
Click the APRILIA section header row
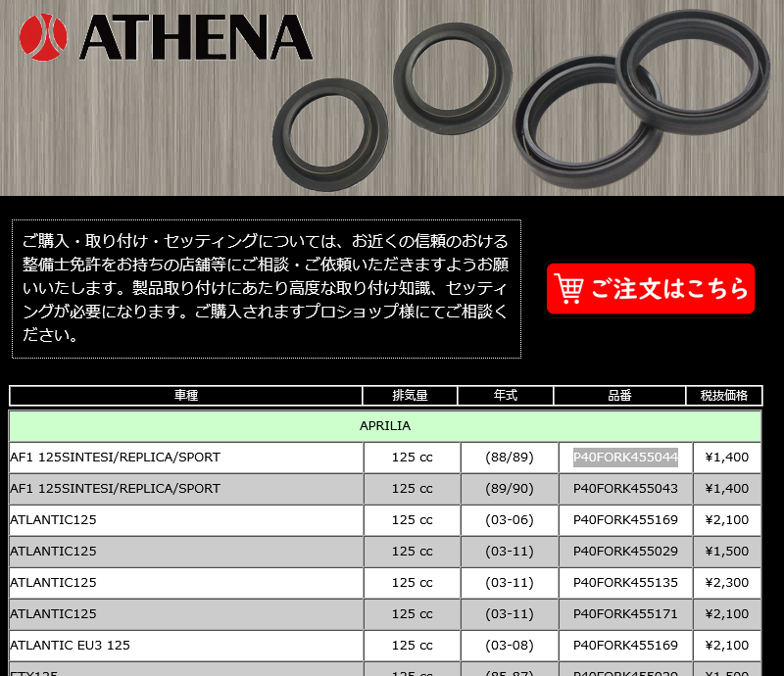[385, 425]
